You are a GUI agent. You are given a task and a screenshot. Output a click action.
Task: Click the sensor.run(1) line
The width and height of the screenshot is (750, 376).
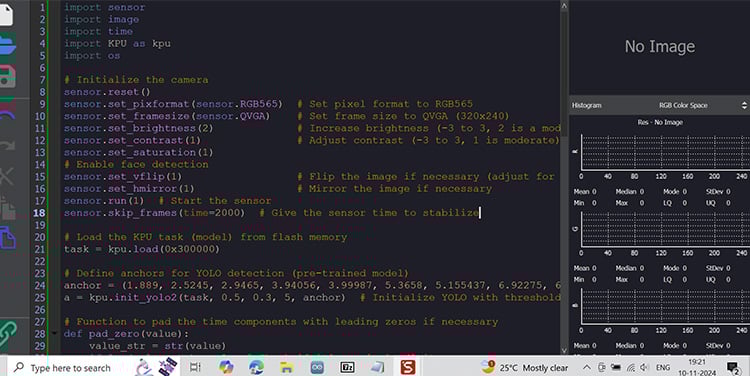104,201
